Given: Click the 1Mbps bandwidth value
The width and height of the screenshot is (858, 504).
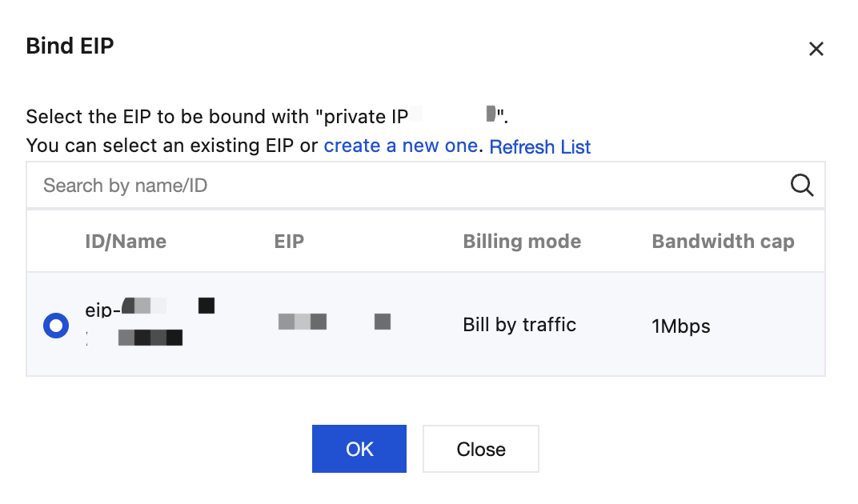Looking at the screenshot, I should pyautogui.click(x=680, y=326).
